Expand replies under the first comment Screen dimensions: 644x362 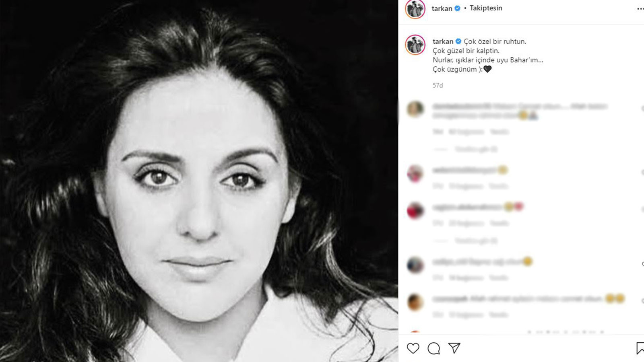(476, 149)
